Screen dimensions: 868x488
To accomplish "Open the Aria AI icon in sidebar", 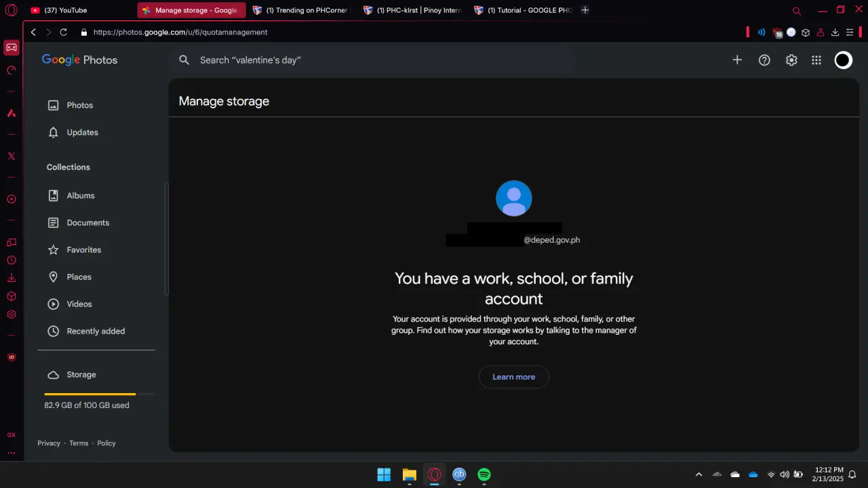I will tap(11, 113).
